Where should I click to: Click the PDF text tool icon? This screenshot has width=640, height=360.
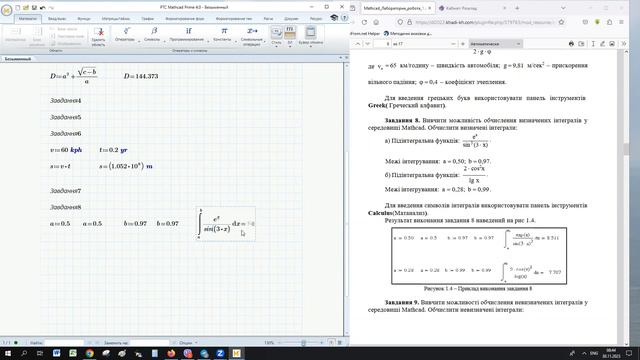(x=593, y=44)
